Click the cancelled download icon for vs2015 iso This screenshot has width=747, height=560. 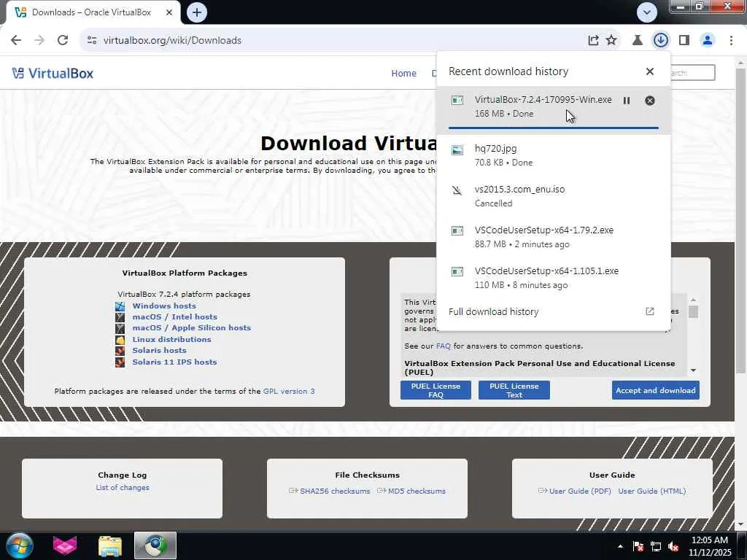[457, 191]
